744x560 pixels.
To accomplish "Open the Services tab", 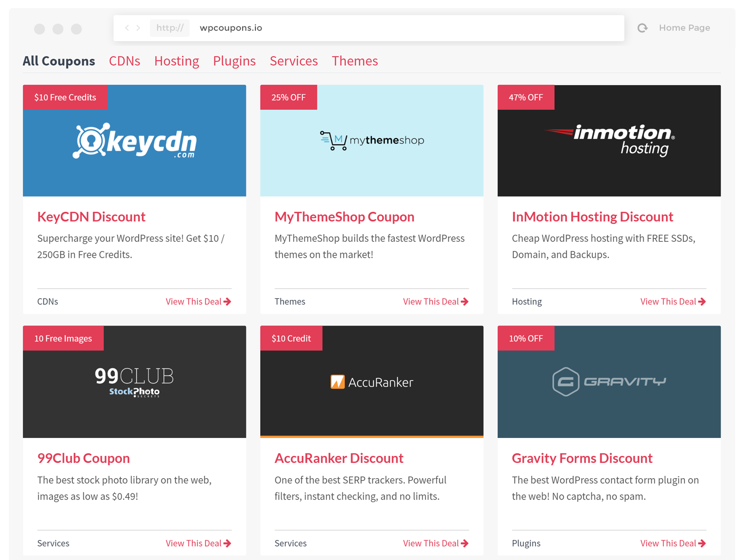I will 294,61.
